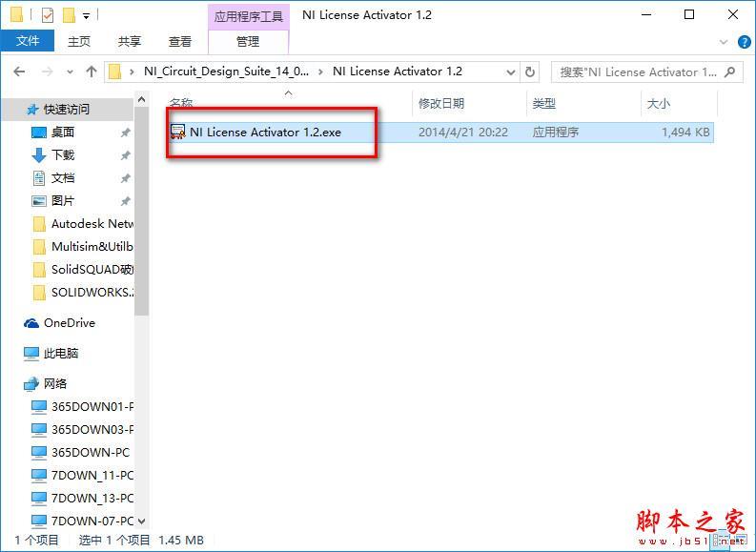The image size is (756, 552).
Task: Open the 管理 ribbon tab
Action: [248, 41]
